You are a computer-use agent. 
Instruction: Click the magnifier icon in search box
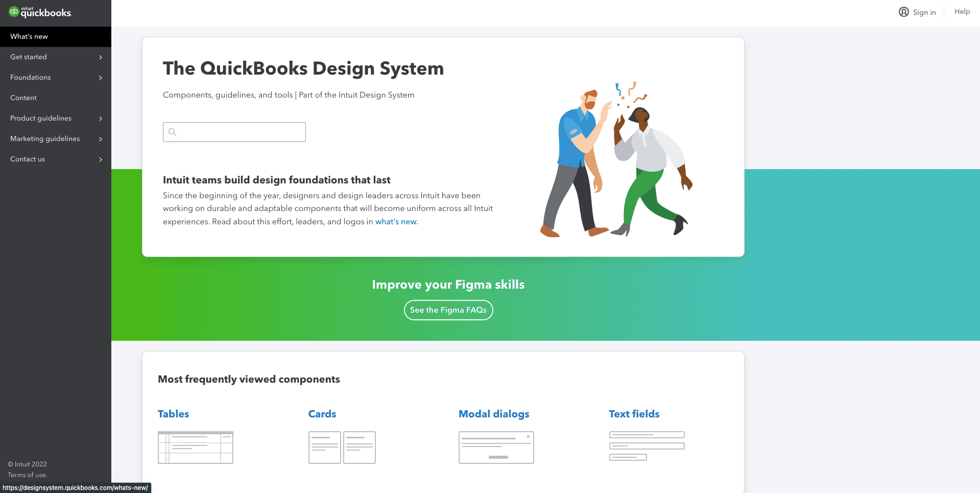pos(173,132)
